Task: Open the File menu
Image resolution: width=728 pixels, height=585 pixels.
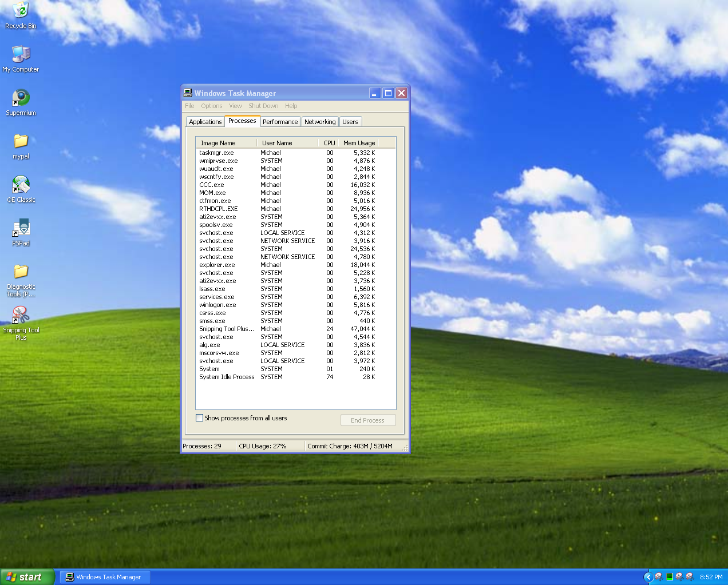Action: (x=189, y=106)
